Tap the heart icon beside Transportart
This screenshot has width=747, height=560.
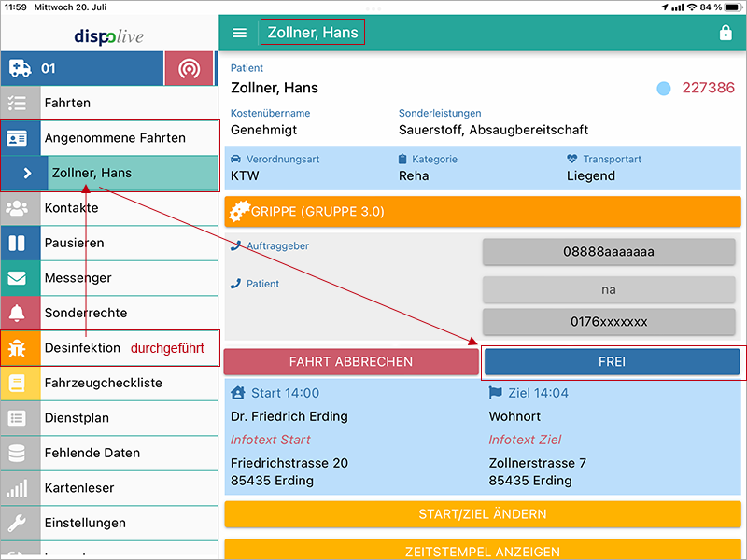coord(572,159)
